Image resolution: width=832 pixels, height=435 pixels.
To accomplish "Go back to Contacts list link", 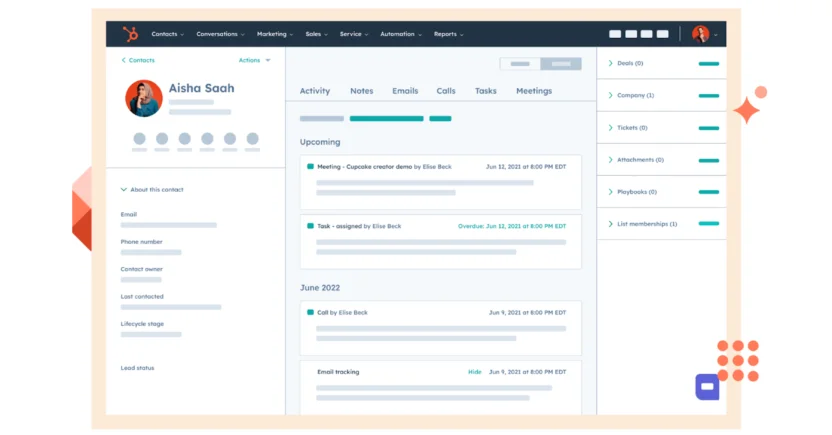I will (x=138, y=60).
